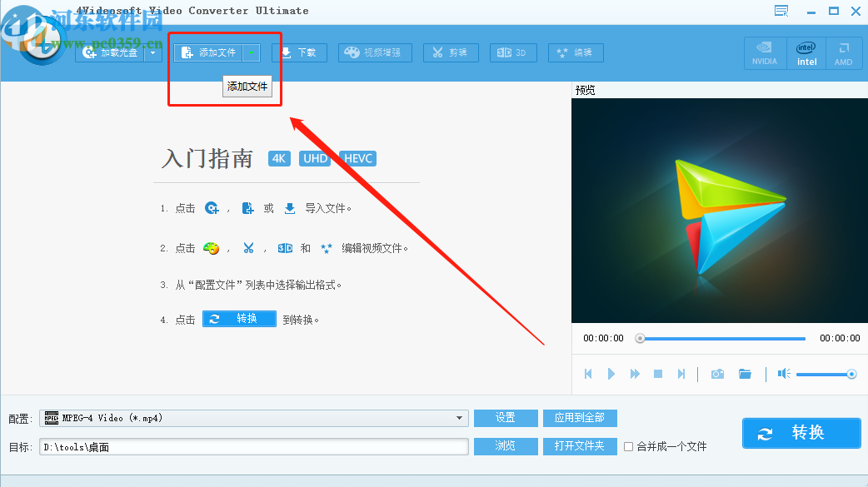Click the MPEG icon in profile box
Screen dimensions: 868x487
(52, 418)
